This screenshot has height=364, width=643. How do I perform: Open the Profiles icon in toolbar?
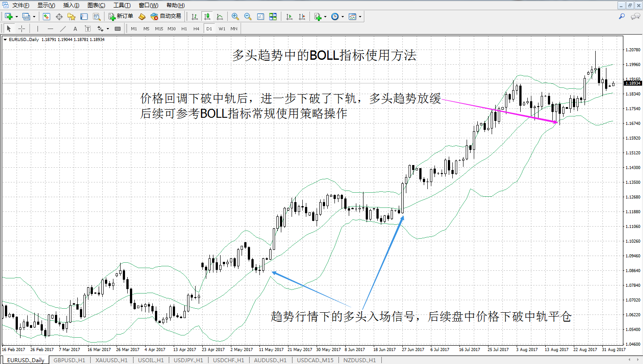[x=26, y=17]
